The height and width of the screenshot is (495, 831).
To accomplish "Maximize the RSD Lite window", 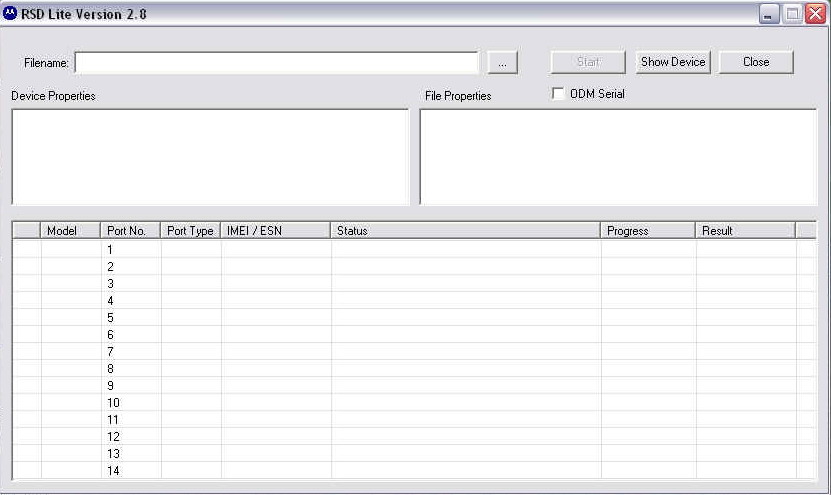I will click(x=792, y=14).
